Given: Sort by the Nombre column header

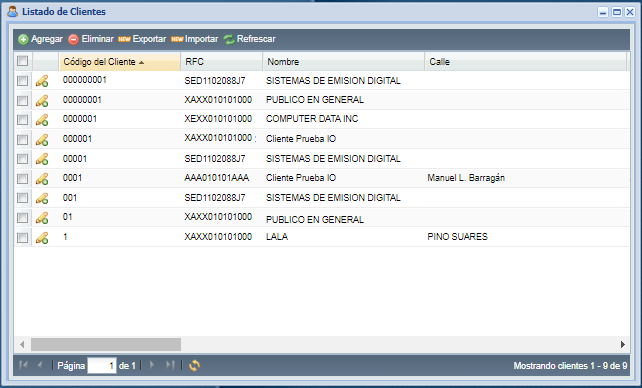Looking at the screenshot, I should 344,62.
